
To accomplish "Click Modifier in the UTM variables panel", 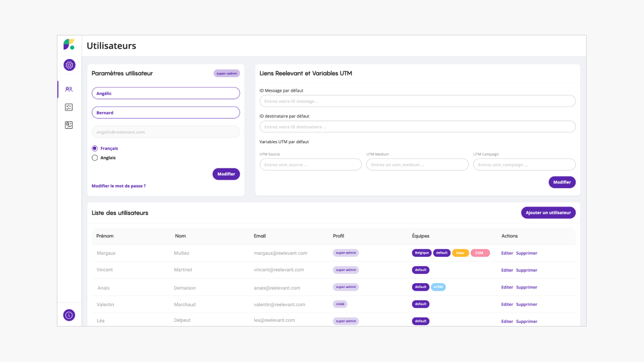I will coord(562,182).
